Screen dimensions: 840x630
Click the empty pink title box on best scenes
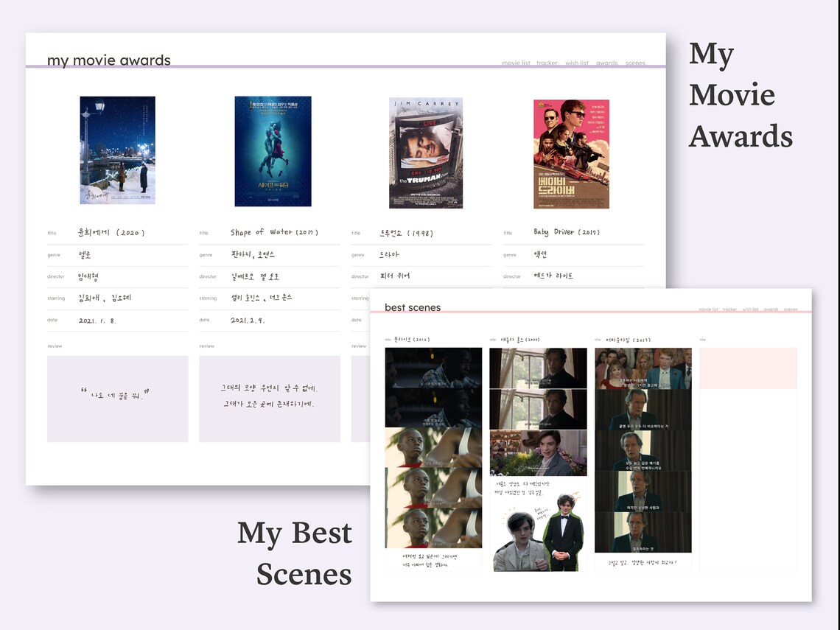747,368
